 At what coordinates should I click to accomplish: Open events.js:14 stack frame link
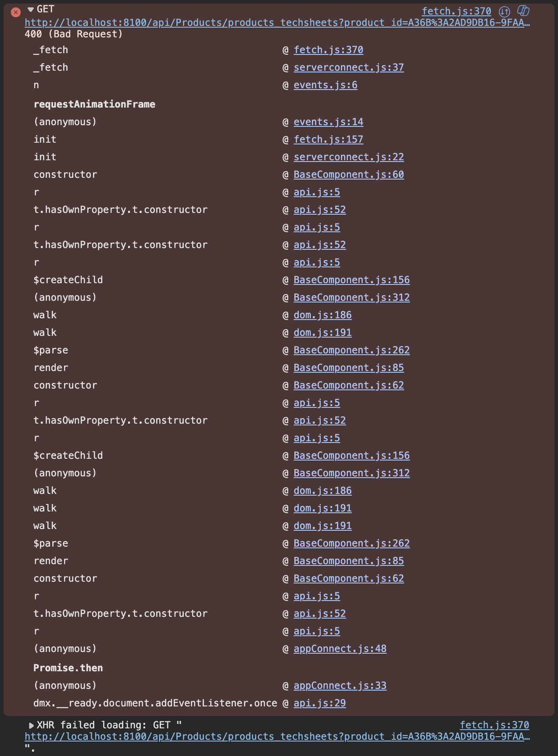[x=329, y=122]
